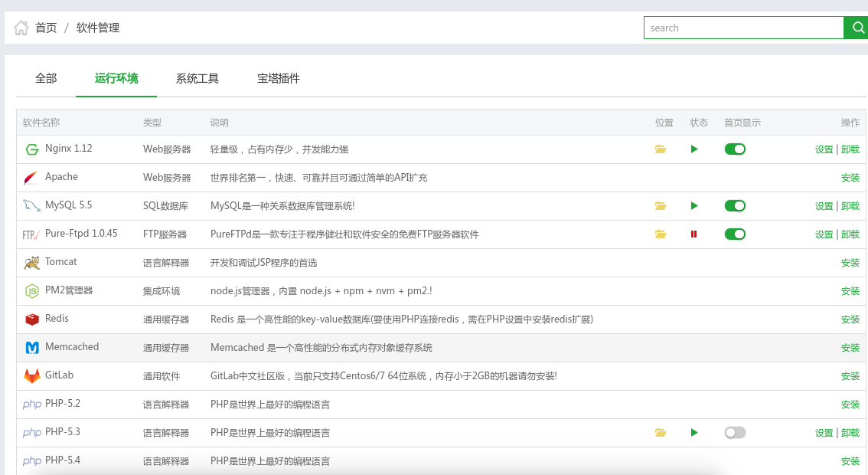868x475 pixels.
Task: Click the Pure-Ftpd stopped status pause icon
Action: pyautogui.click(x=693, y=234)
